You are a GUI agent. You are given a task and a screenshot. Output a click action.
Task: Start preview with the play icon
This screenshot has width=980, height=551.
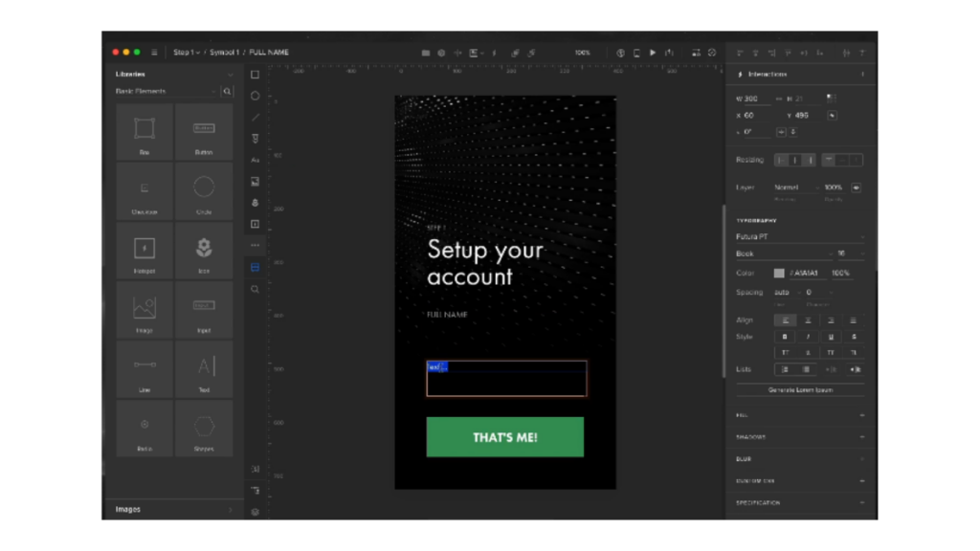click(x=653, y=53)
